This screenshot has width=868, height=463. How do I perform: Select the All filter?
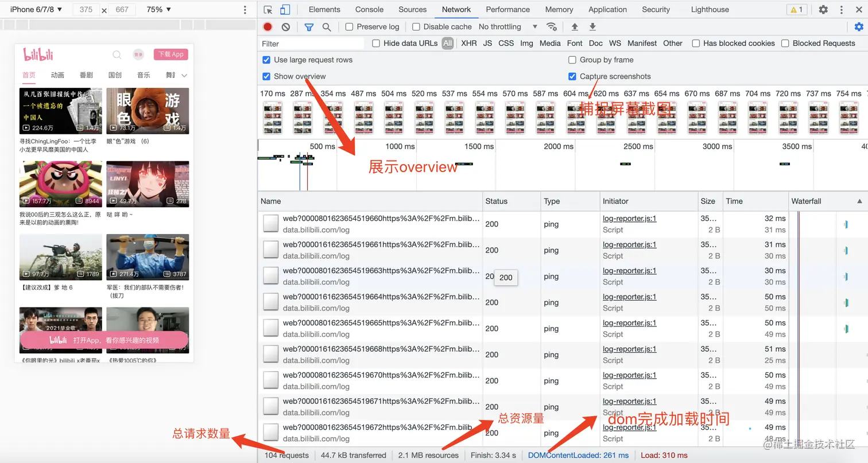[x=448, y=43]
